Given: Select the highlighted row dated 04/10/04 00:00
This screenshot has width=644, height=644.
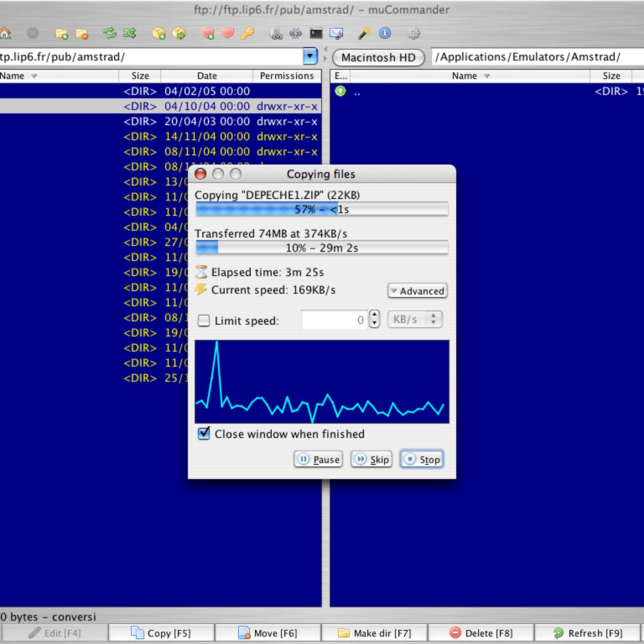Looking at the screenshot, I should [161, 106].
